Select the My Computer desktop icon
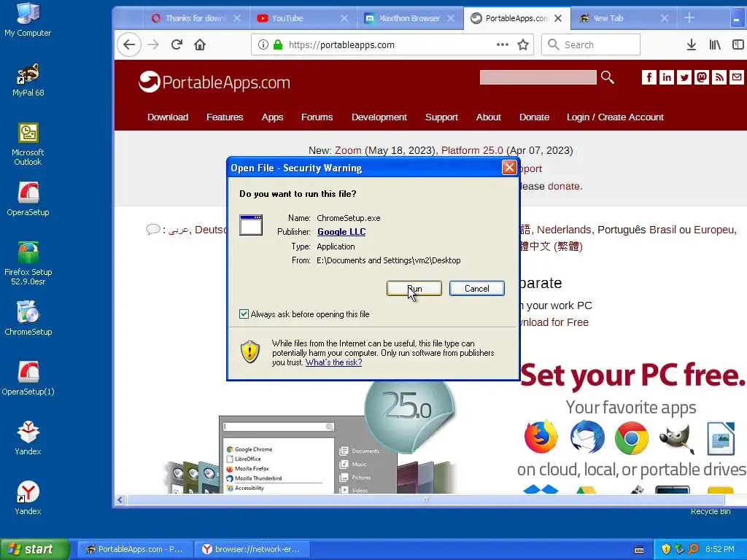 point(28,20)
